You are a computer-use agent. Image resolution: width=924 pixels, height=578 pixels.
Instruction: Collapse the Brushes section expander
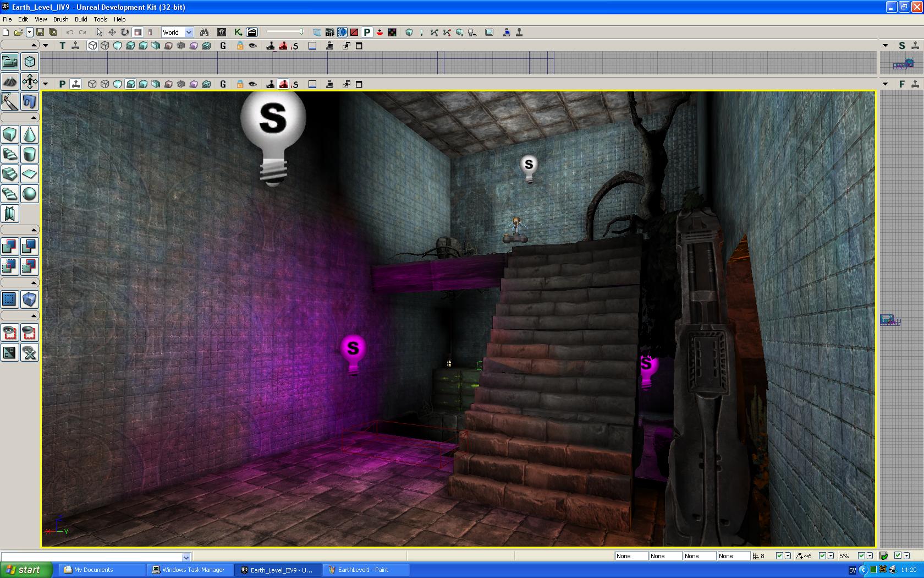point(20,118)
